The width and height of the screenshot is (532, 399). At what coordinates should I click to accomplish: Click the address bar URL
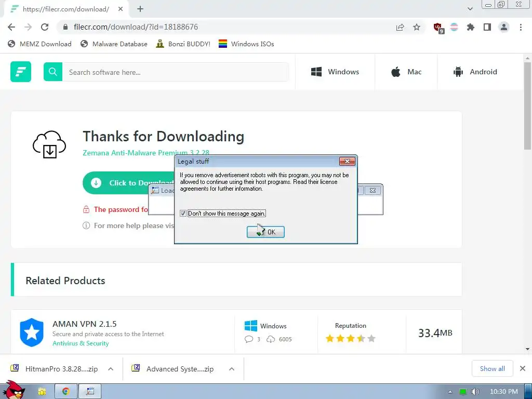pyautogui.click(x=136, y=27)
